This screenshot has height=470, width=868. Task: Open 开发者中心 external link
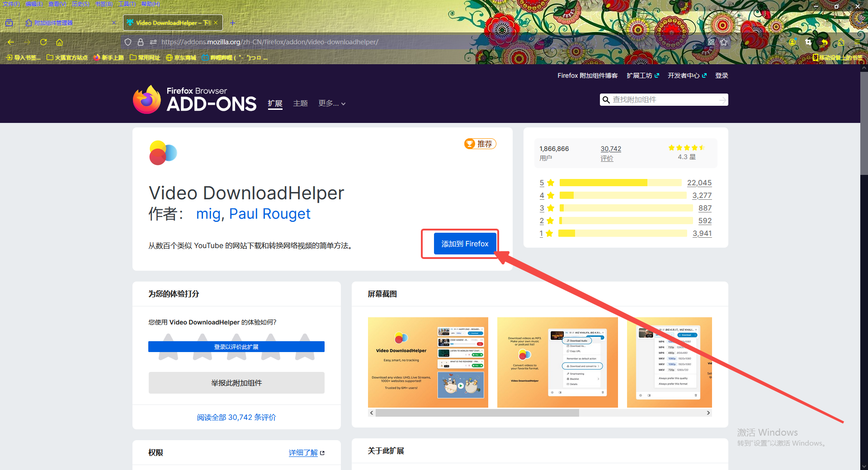[687, 75]
